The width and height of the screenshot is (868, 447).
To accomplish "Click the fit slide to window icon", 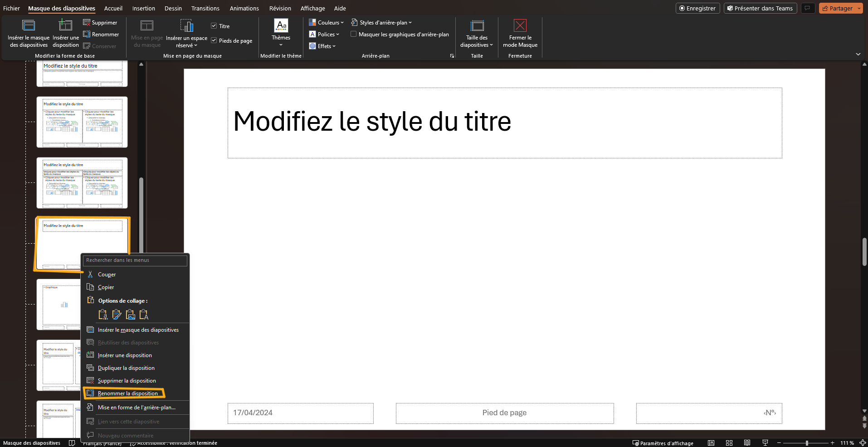I will [x=863, y=443].
